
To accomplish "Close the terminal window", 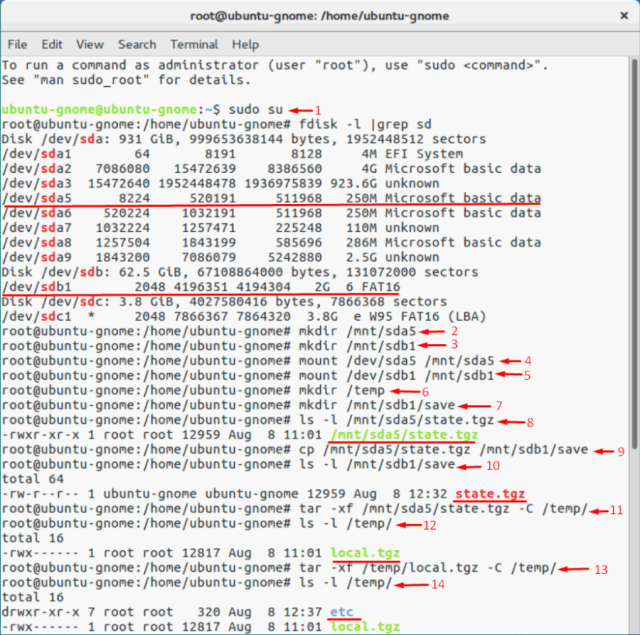I will pyautogui.click(x=618, y=16).
